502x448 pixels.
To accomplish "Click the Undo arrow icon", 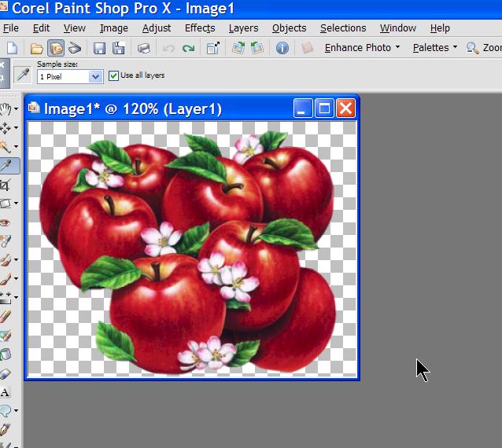I will tap(168, 48).
